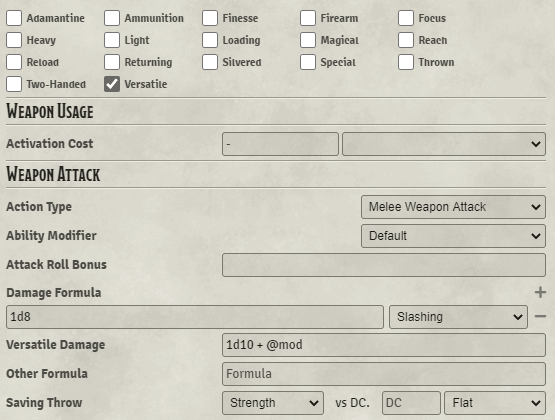The height and width of the screenshot is (420, 555).
Task: Click the Activation Cost label
Action: tap(50, 144)
